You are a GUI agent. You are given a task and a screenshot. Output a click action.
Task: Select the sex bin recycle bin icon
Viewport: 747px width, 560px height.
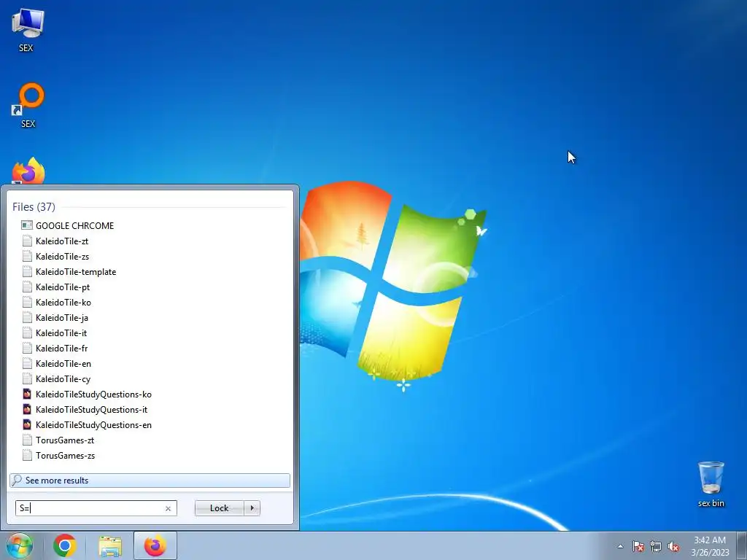pos(711,484)
